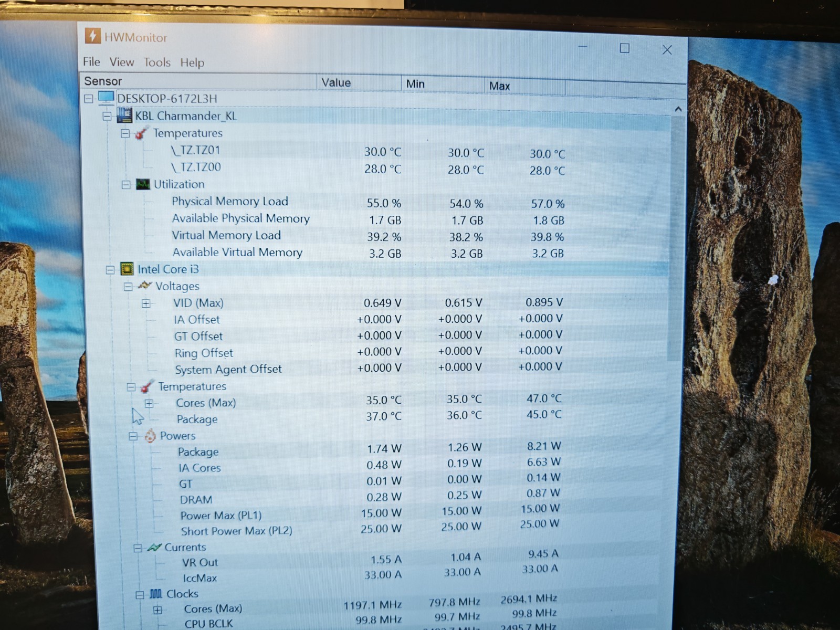Click the Intel Core i3 chip icon
This screenshot has height=630, width=840.
pos(127,269)
